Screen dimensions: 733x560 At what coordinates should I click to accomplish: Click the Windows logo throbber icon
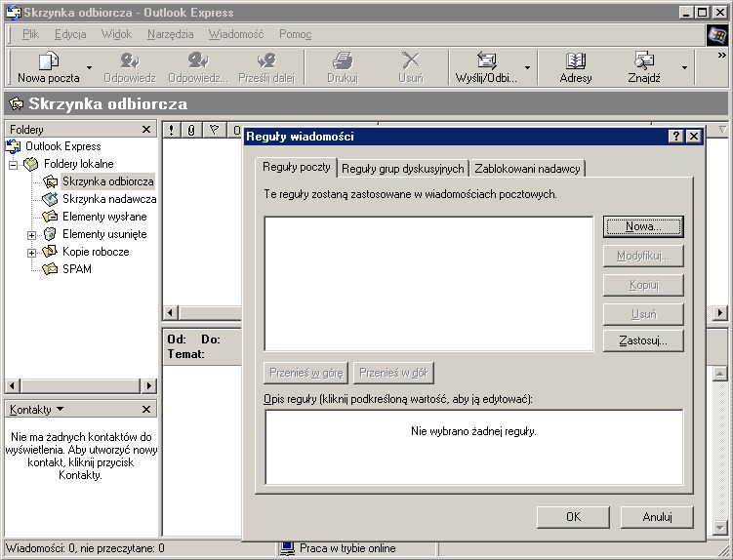point(717,35)
